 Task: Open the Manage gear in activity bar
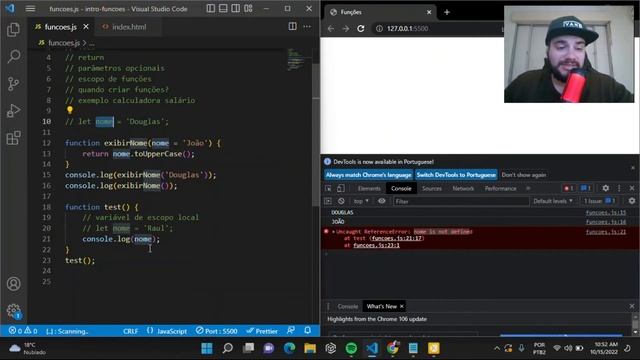[x=13, y=311]
